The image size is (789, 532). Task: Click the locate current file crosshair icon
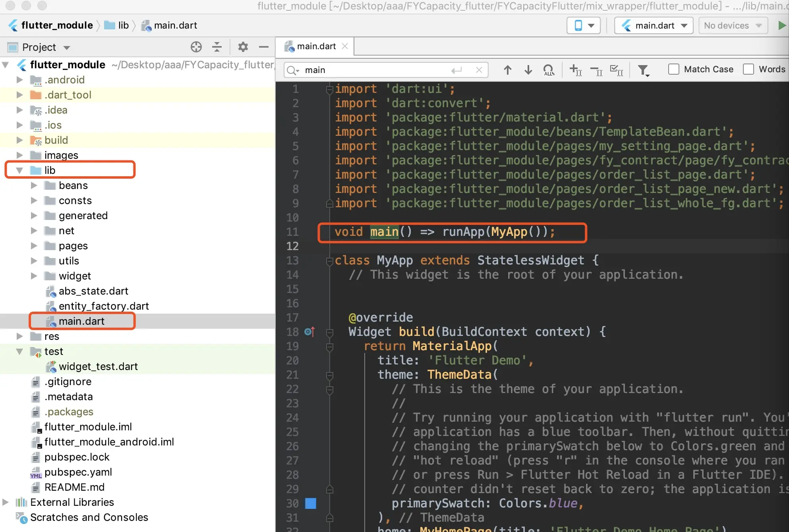coord(196,47)
